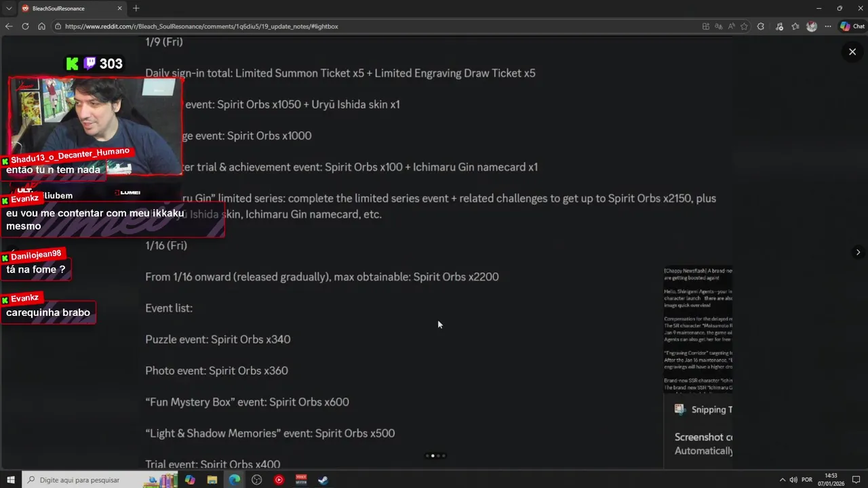Click the "carequinha brabo" chat message

[48, 312]
